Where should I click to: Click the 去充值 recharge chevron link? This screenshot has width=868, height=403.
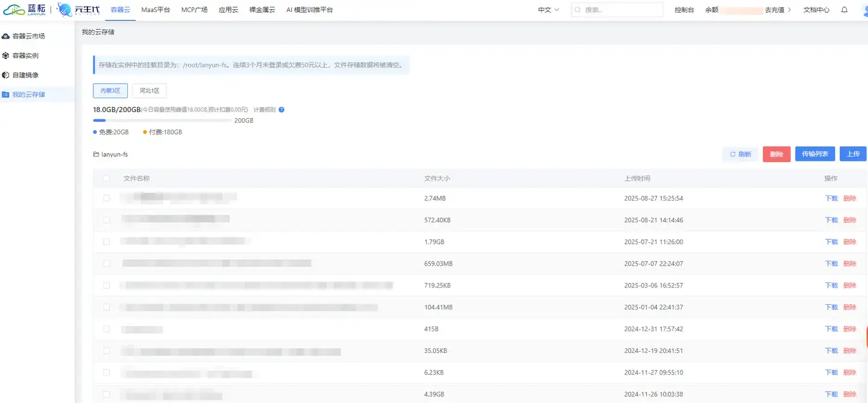tap(778, 10)
